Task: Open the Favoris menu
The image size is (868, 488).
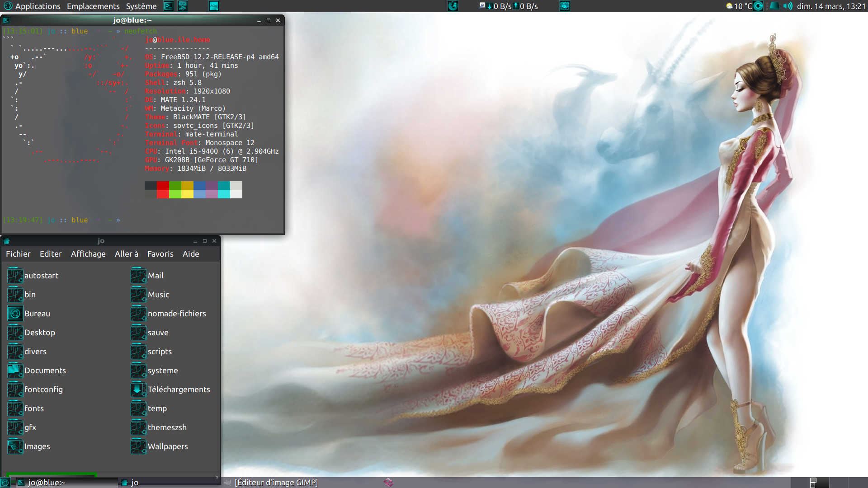Action: click(x=160, y=254)
